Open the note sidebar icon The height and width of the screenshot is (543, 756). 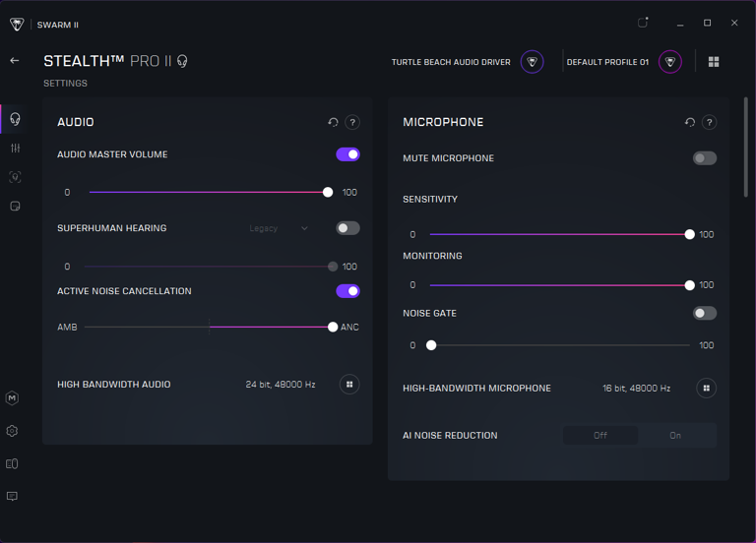[x=15, y=207]
